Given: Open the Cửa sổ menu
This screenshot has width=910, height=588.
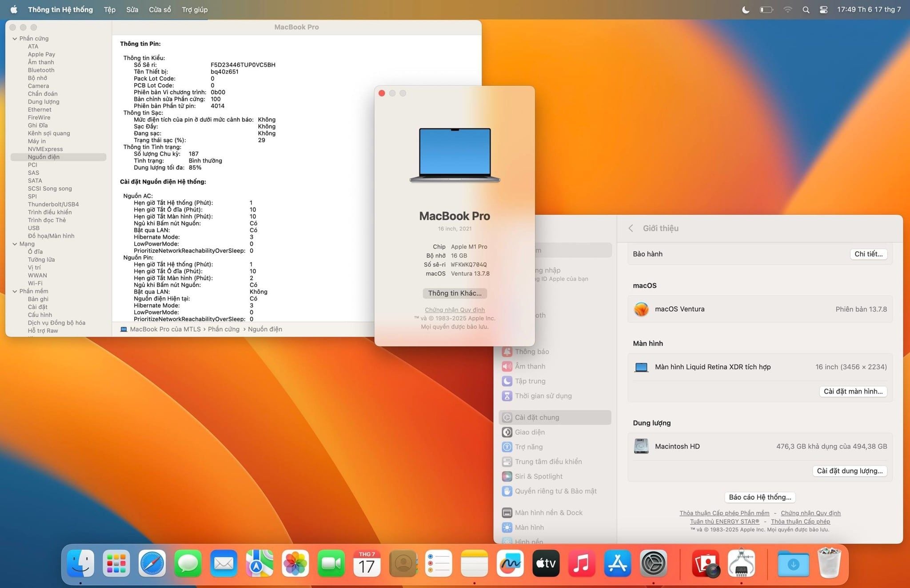Looking at the screenshot, I should 160,9.
